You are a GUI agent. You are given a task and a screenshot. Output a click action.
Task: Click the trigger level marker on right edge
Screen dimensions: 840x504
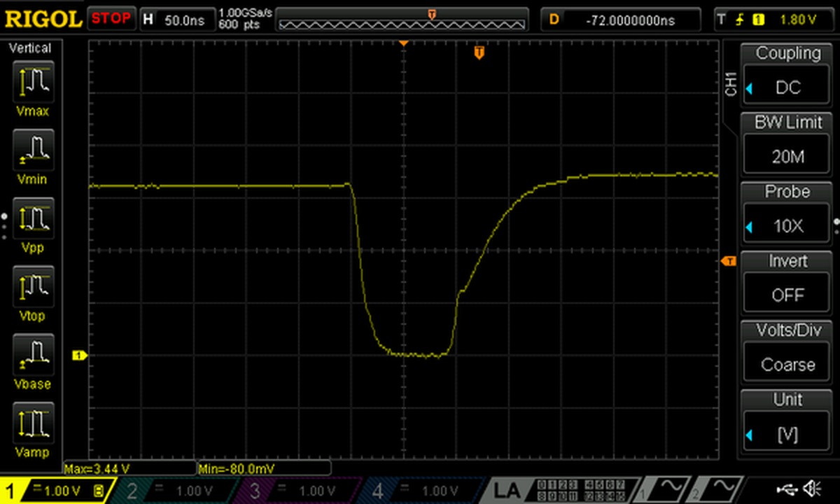(x=729, y=261)
